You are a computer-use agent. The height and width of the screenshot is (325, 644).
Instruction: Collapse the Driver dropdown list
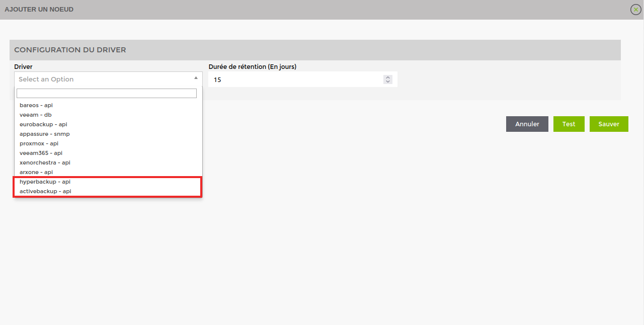[x=196, y=78]
